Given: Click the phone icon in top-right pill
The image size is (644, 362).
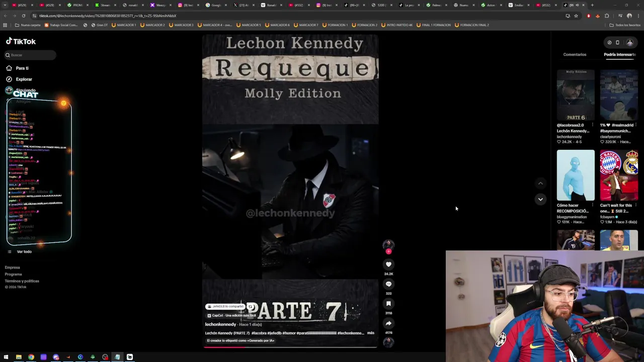Looking at the screenshot, I should click(617, 43).
